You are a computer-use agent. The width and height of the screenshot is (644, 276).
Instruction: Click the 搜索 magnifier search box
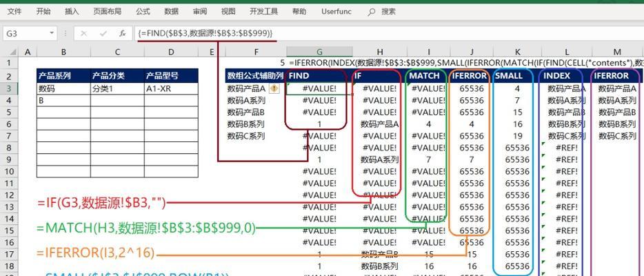coord(382,12)
